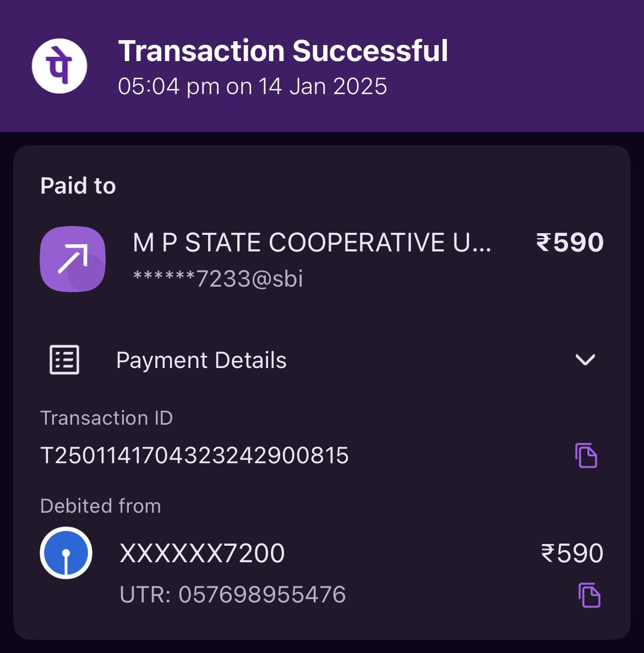644x653 pixels.
Task: Tap the ******7233@sbi UPI ID
Action: click(217, 278)
